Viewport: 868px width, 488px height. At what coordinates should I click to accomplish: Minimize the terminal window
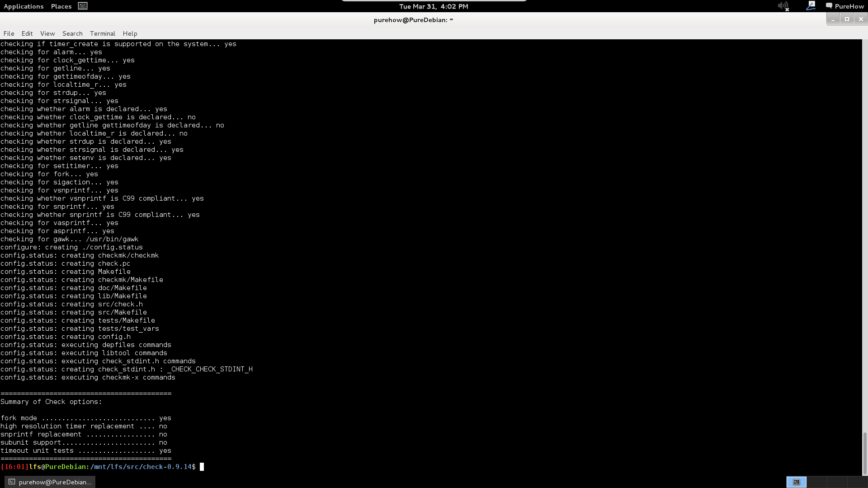(833, 19)
